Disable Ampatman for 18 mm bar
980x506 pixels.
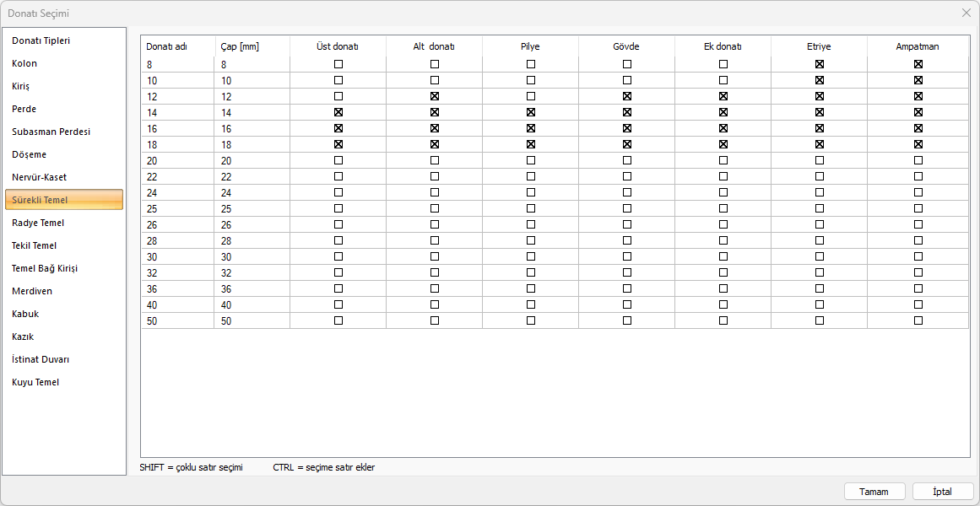coord(918,144)
